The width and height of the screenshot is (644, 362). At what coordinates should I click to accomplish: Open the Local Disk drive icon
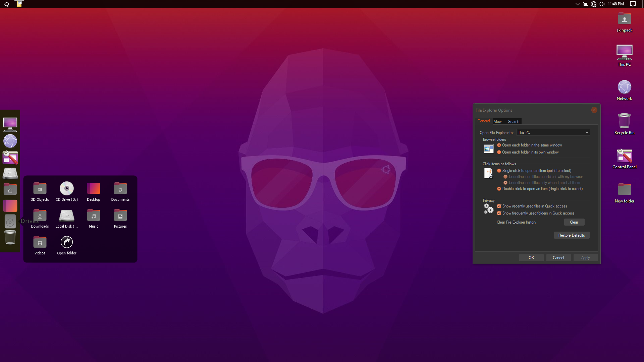click(x=66, y=216)
